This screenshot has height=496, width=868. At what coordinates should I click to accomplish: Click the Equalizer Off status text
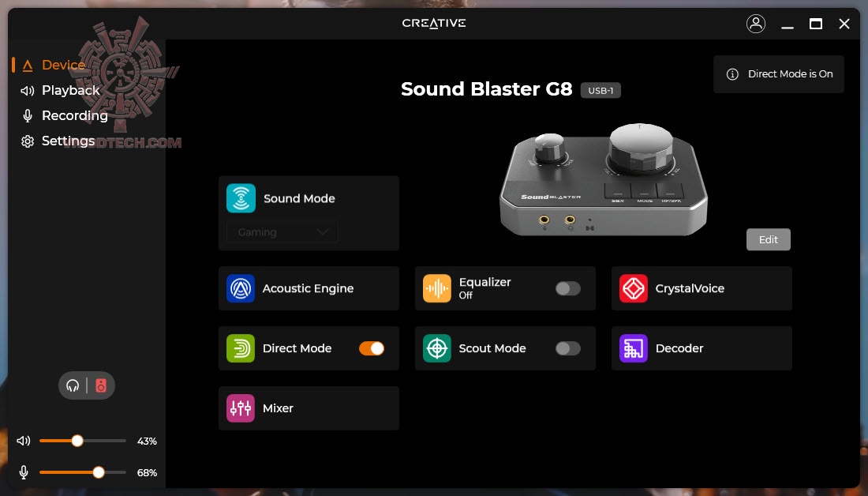[x=466, y=295]
